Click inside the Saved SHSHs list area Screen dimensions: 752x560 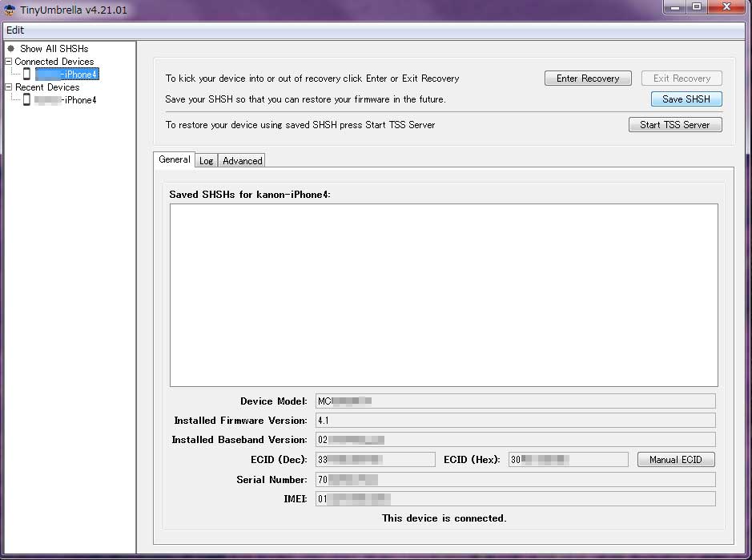point(444,295)
